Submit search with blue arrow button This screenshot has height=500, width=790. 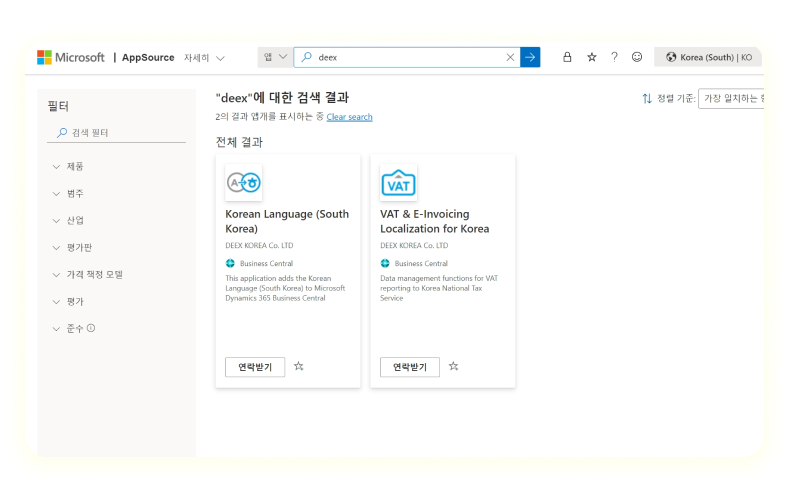[530, 57]
